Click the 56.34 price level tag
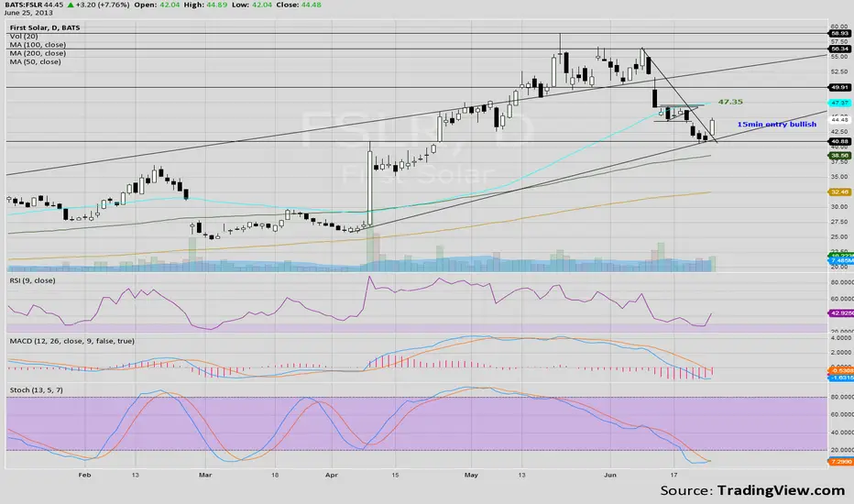The image size is (854, 504). [839, 49]
